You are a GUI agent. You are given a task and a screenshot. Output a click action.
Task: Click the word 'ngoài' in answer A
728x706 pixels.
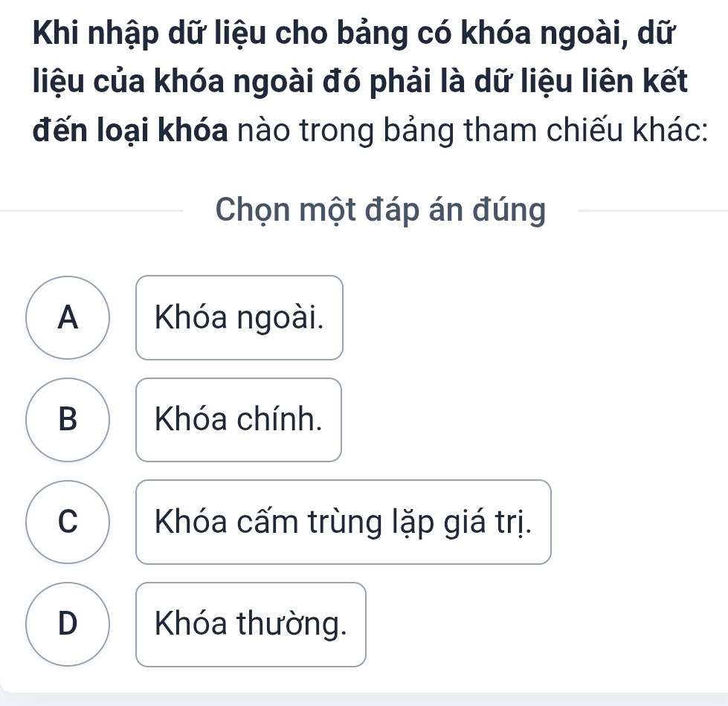tap(280, 318)
